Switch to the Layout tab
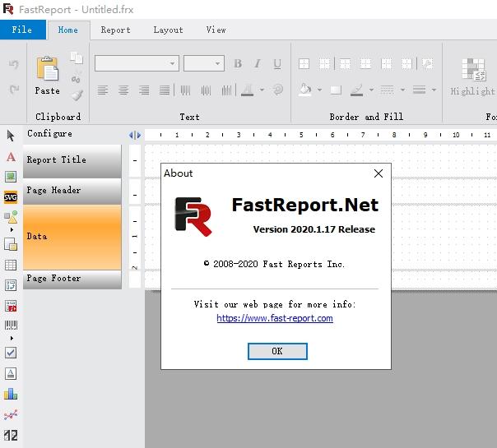Screen dimensions: 497x448 168,30
